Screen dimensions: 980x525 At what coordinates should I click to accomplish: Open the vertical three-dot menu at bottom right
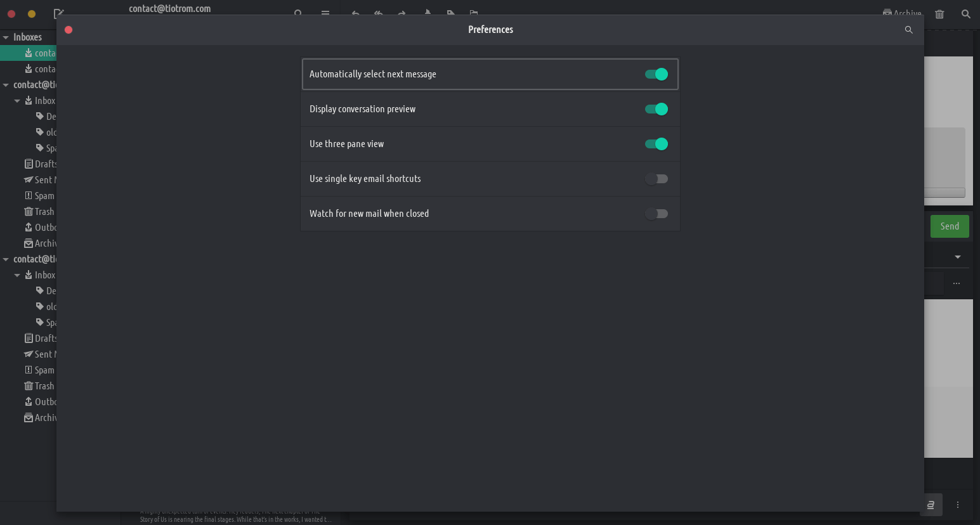[x=958, y=505]
